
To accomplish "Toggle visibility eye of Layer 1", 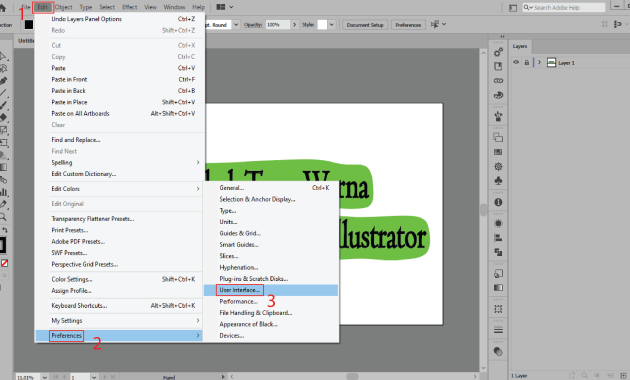I will click(516, 62).
